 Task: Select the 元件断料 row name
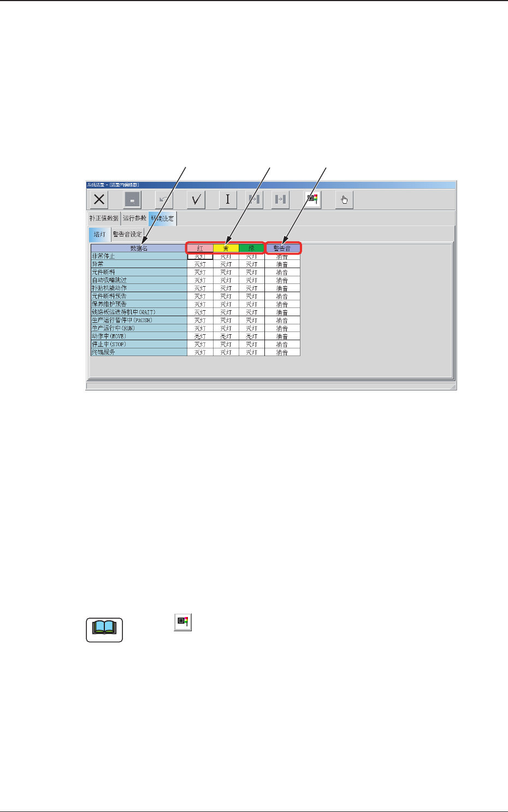(x=139, y=272)
